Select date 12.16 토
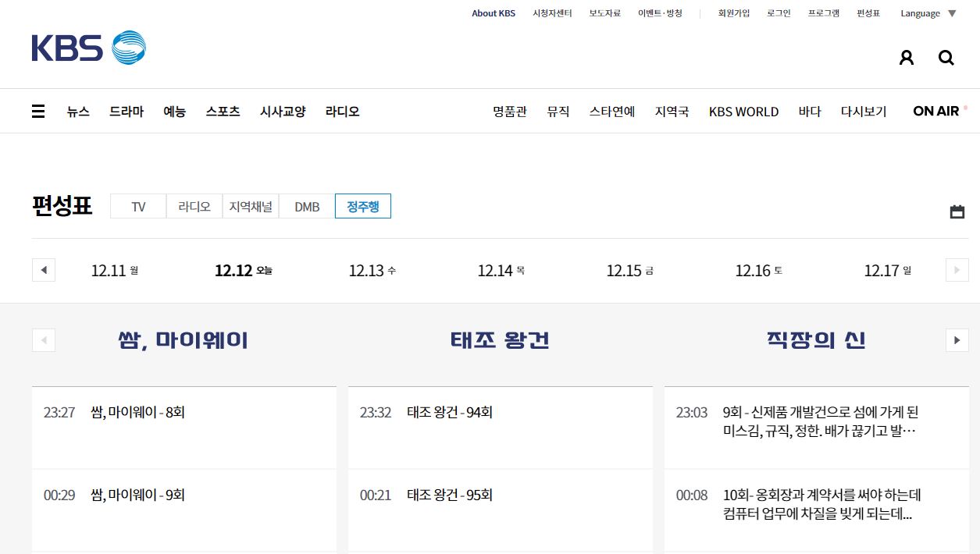Image resolution: width=980 pixels, height=554 pixels. pos(759,271)
